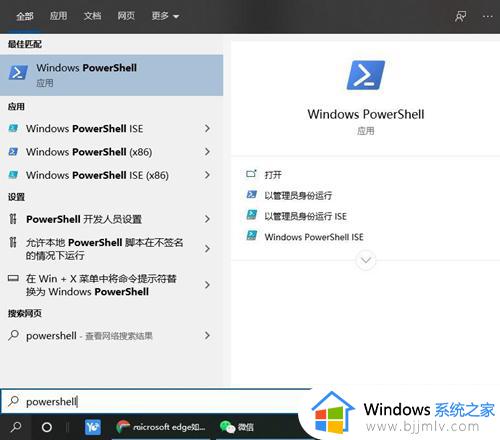Click the magnifier icon in the search box
Image resolution: width=500 pixels, height=440 pixels.
coord(13,401)
